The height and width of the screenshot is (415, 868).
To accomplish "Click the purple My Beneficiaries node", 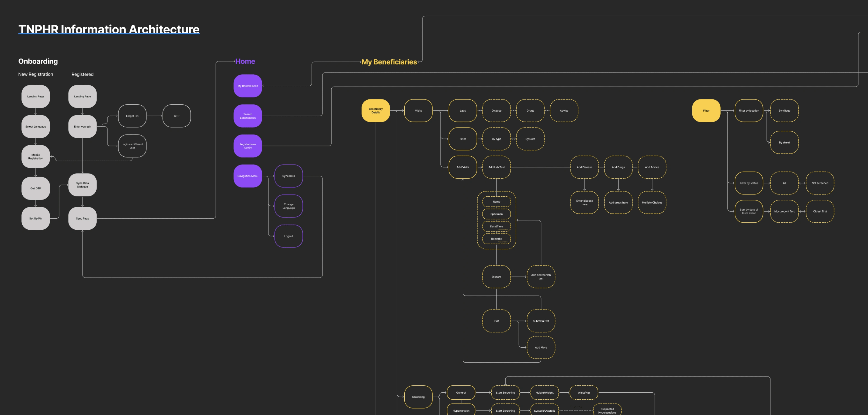I will (248, 86).
